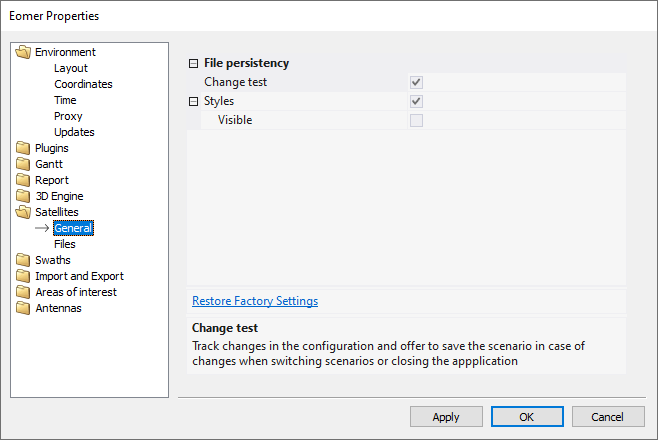
Task: Uncheck the Styles checkbox
Action: (x=416, y=101)
